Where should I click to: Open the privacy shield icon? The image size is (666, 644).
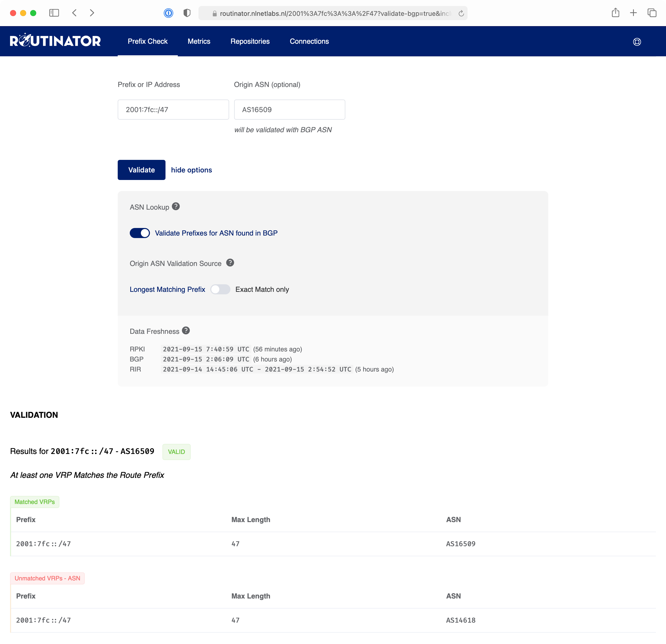tap(187, 13)
